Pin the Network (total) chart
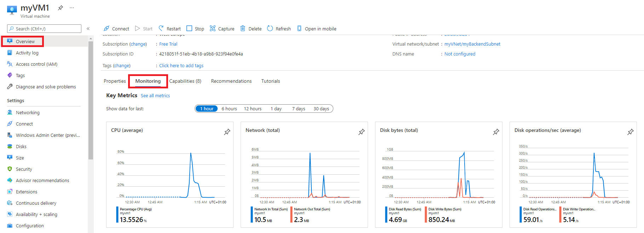Image resolution: width=644 pixels, height=233 pixels. (x=362, y=132)
